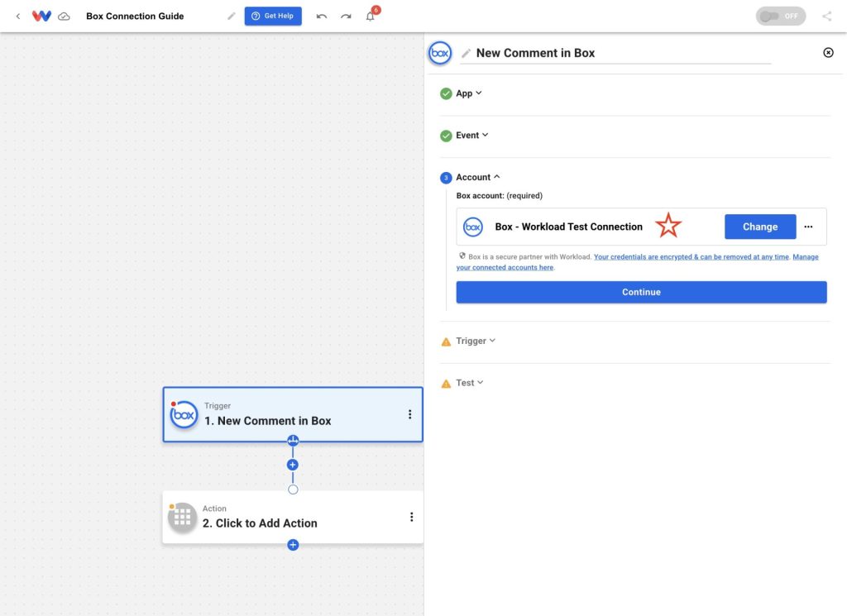Expand the Trigger section in panel

coord(476,341)
